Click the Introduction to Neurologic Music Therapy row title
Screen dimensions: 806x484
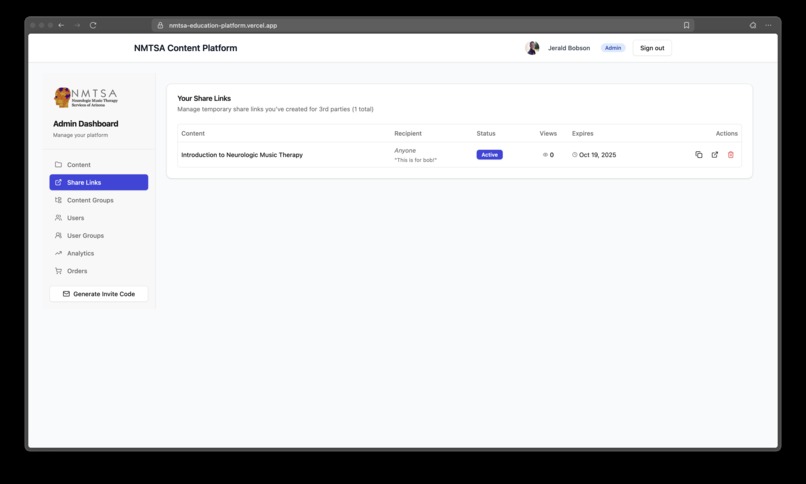pos(242,155)
